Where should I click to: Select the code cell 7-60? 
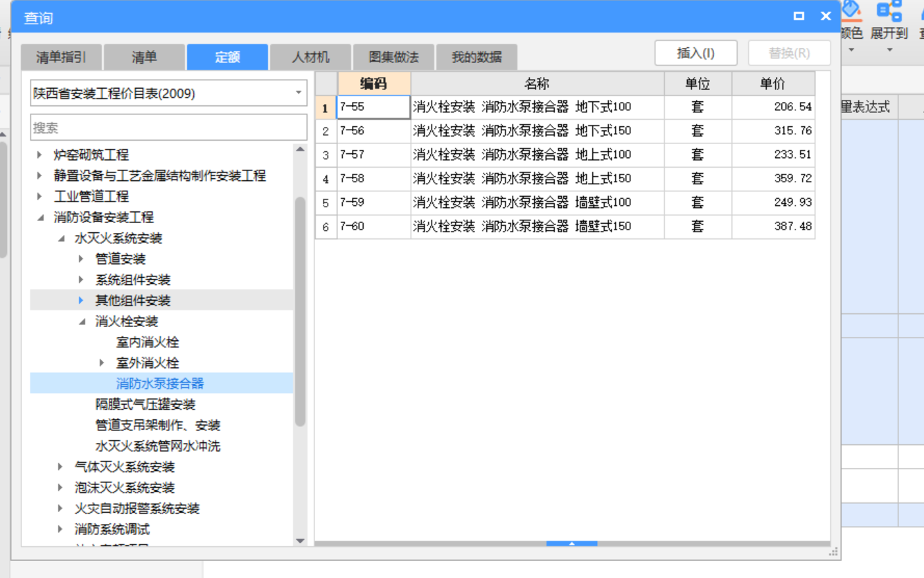374,227
